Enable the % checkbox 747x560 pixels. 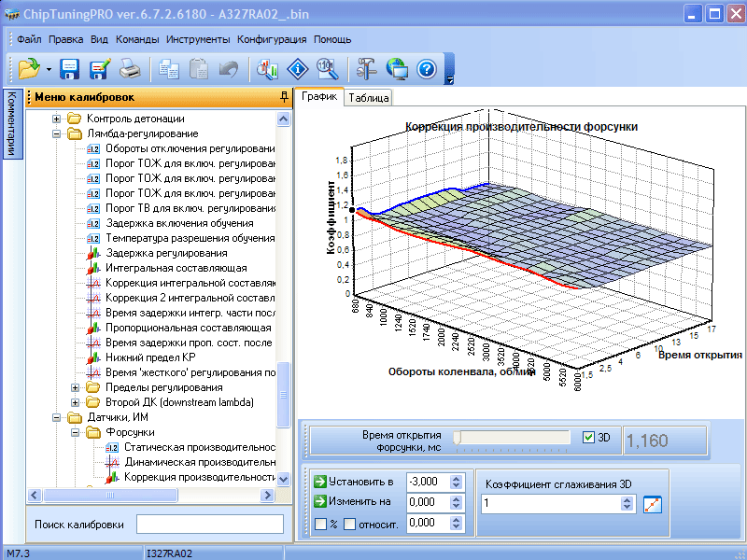(x=320, y=524)
